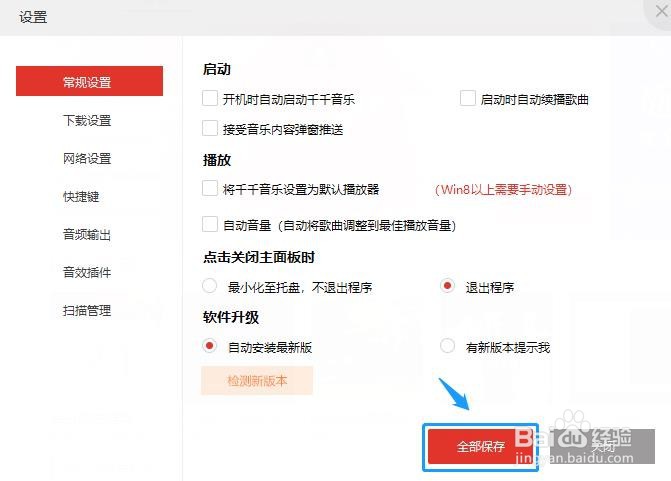The width and height of the screenshot is (671, 481).
Task: Enable 开机时自动启动千千音乐 checkbox
Action: pos(210,98)
